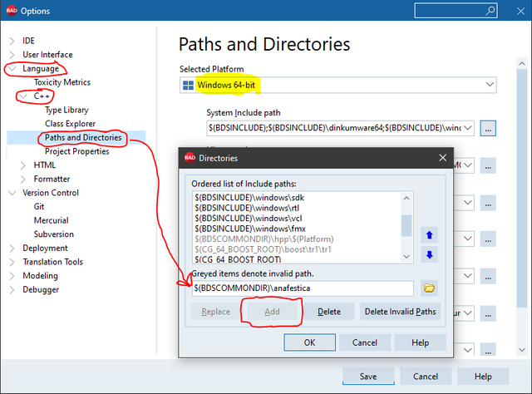Collapse the C++ tree node

point(23,96)
